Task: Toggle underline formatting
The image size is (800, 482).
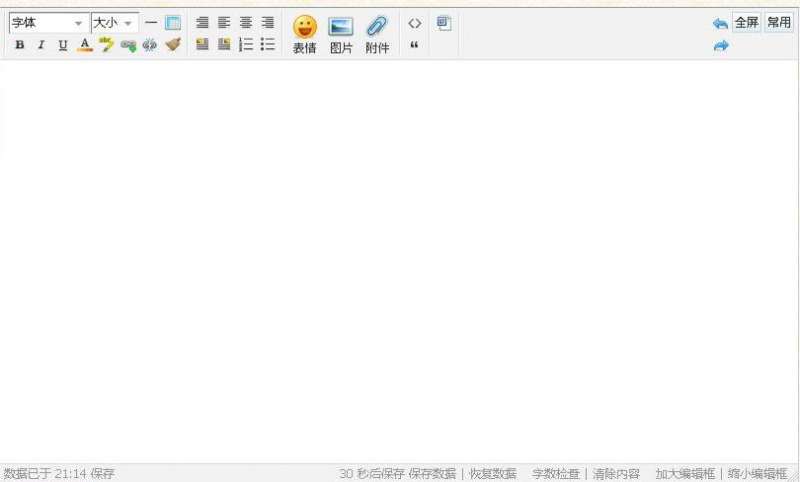Action: point(63,45)
